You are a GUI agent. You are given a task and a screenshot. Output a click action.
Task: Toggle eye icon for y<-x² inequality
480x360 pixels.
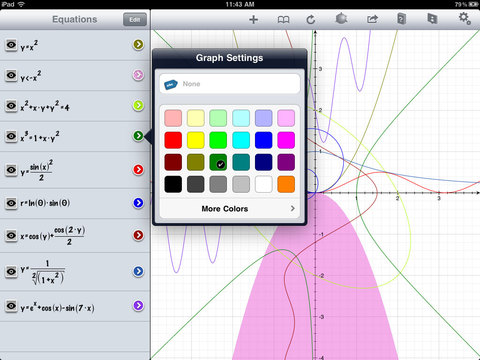(11, 75)
